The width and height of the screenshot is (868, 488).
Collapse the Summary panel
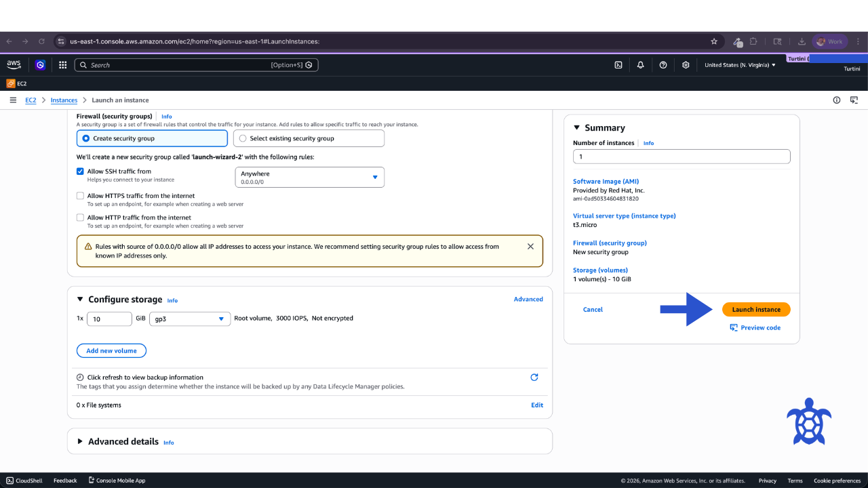click(577, 127)
